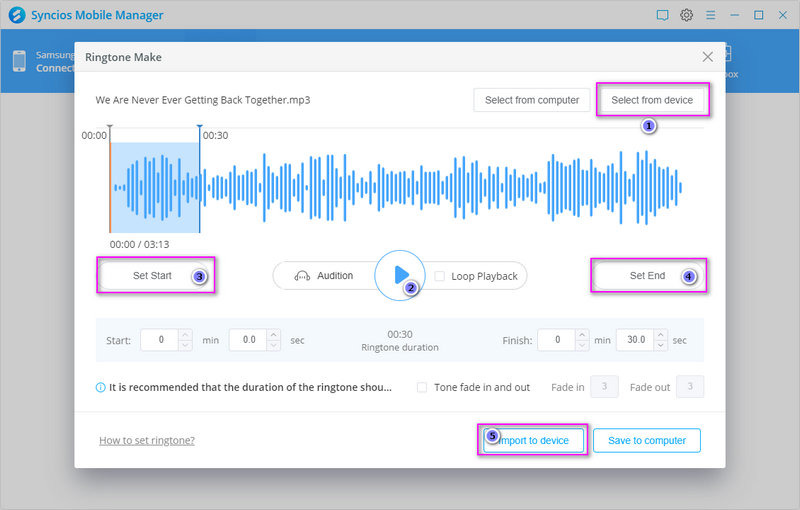
Task: Minimize the Syncios window
Action: (x=735, y=15)
